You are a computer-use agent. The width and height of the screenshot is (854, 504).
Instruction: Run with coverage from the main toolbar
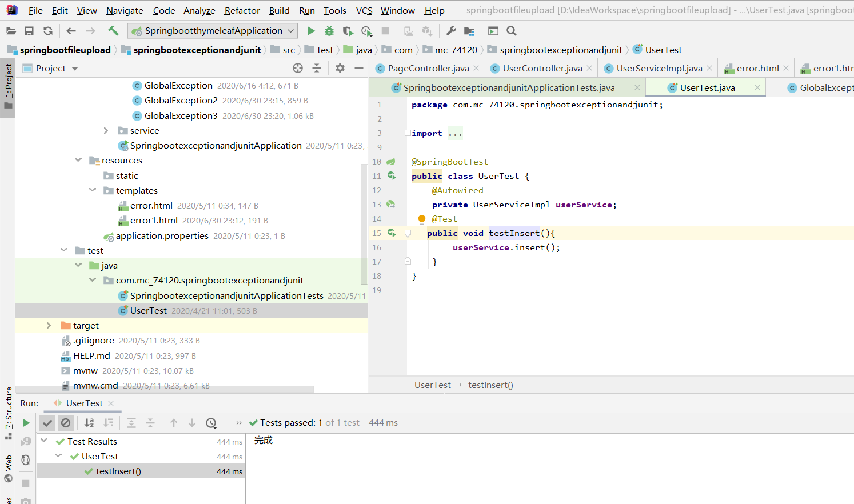pyautogui.click(x=348, y=31)
